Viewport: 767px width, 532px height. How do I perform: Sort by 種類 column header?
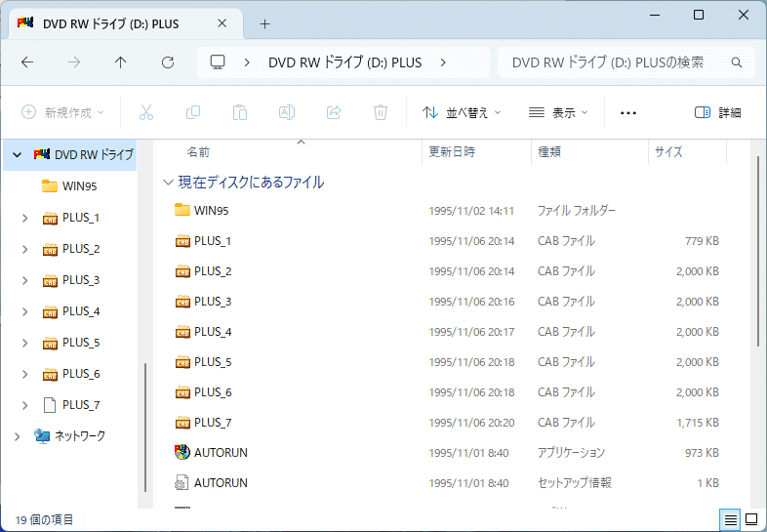[590, 151]
